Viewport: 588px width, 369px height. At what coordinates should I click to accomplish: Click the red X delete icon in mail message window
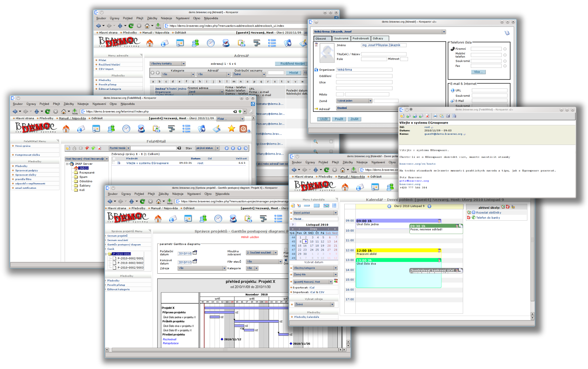coord(427,116)
